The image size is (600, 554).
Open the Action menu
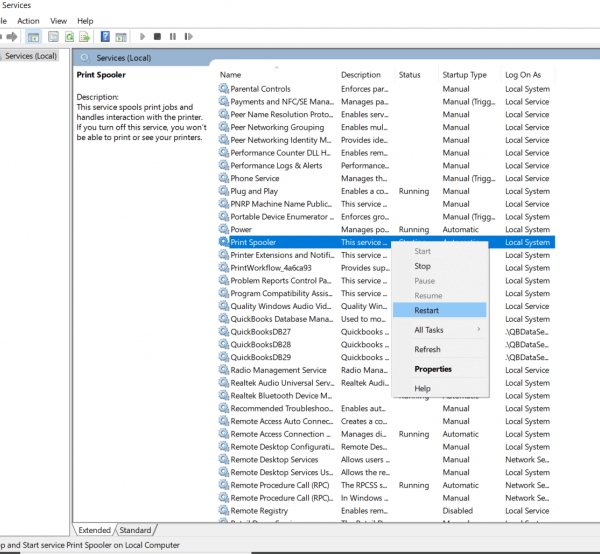pyautogui.click(x=28, y=21)
